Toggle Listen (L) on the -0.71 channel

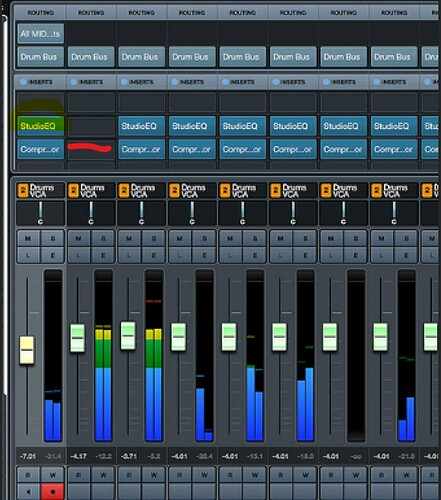pos(130,255)
